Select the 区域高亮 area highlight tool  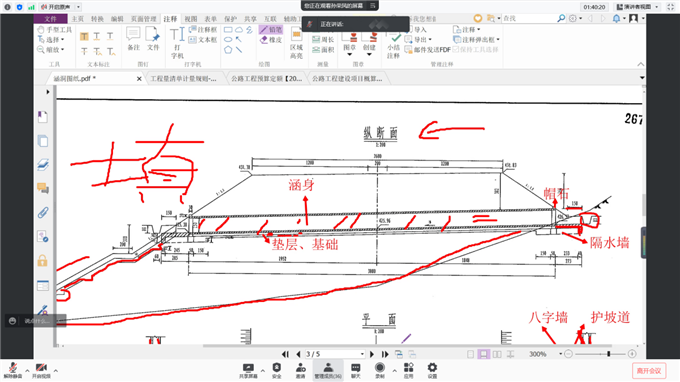[296, 43]
